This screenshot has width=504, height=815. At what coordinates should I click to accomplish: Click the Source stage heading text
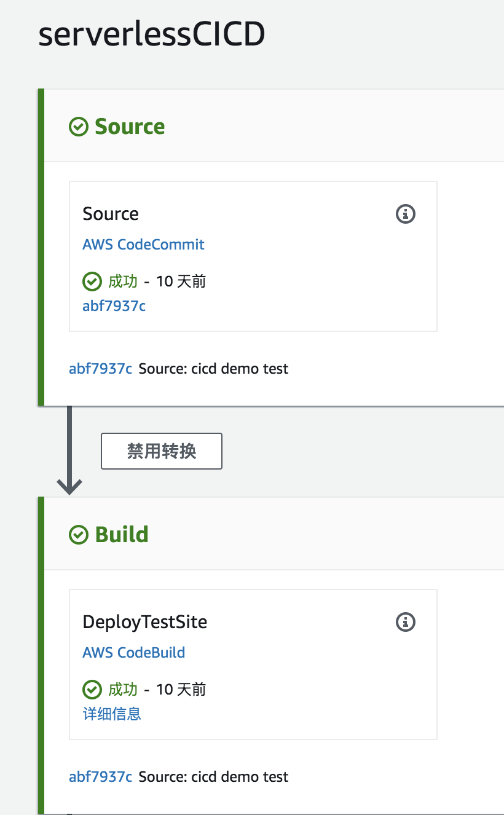point(130,127)
